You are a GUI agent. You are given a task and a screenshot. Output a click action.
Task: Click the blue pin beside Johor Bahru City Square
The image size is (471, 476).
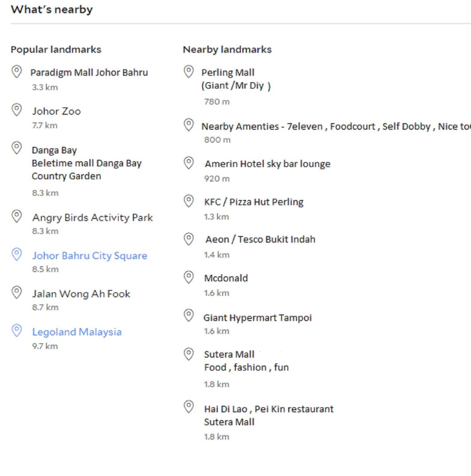pyautogui.click(x=17, y=254)
